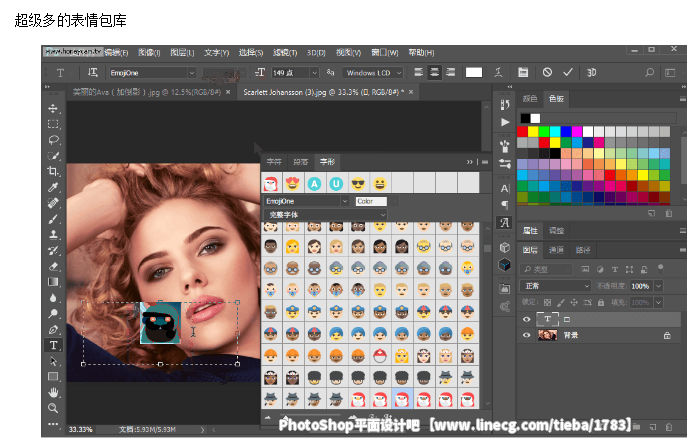This screenshot has height=444, width=687.
Task: Select the Zoom tool
Action: (x=53, y=408)
